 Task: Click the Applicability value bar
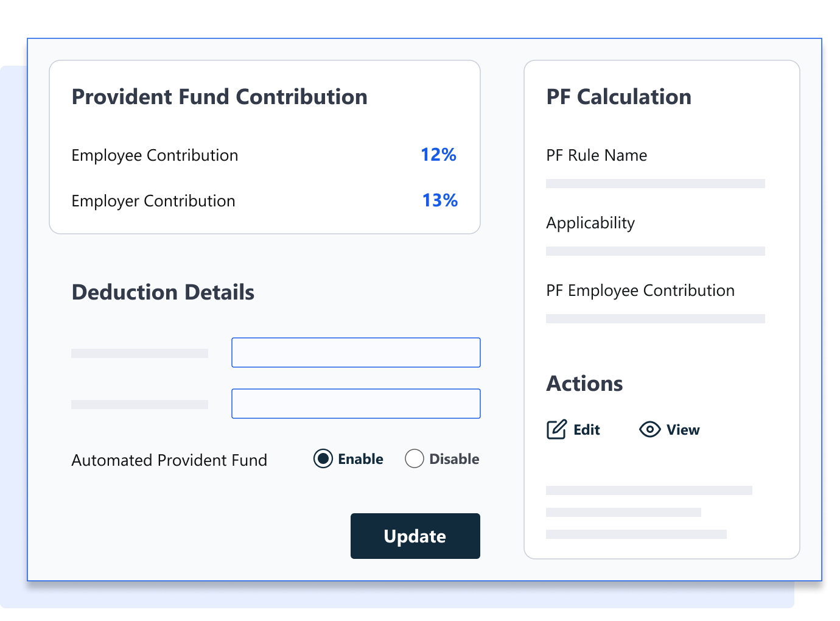pos(655,251)
